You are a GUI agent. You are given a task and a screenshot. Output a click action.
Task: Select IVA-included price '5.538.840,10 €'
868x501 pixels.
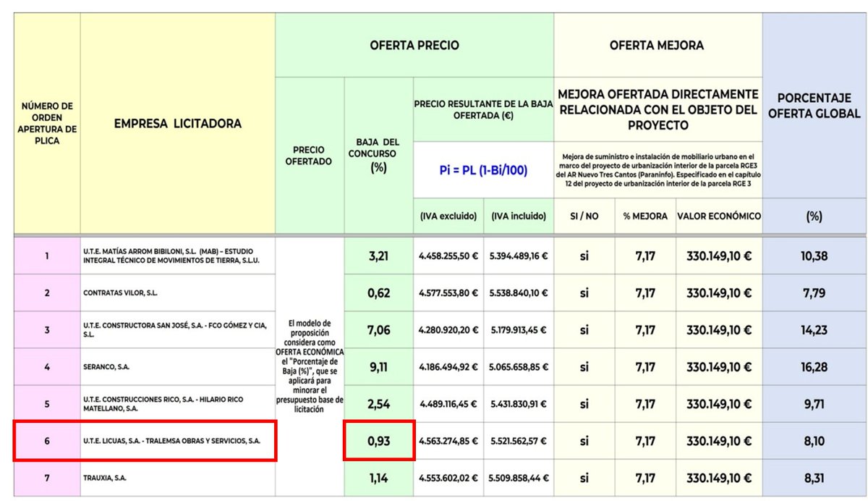519,293
